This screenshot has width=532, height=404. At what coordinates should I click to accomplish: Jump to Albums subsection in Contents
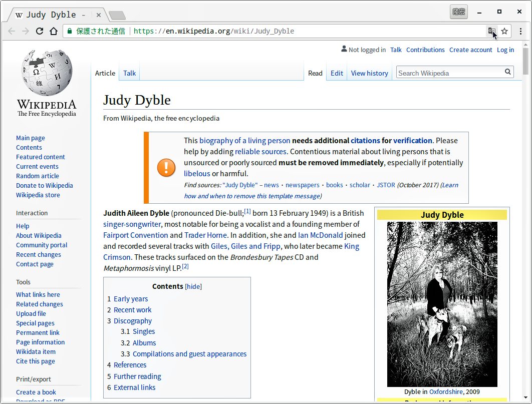point(144,343)
